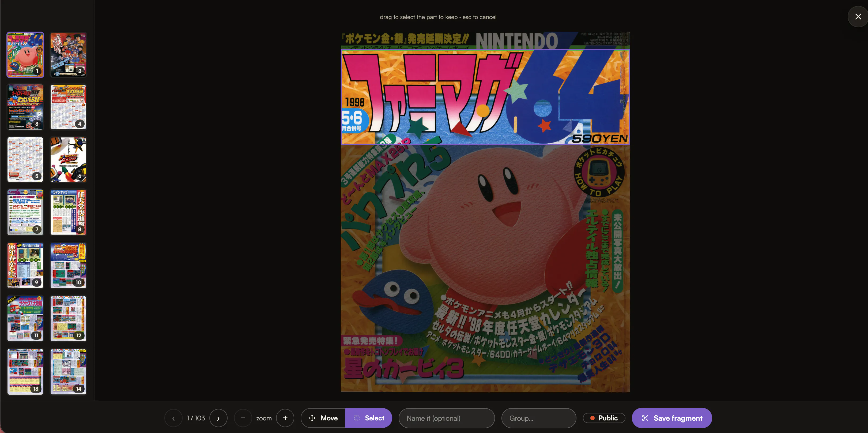This screenshot has width=868, height=433.
Task: Save the fragment with the scissors button
Action: 671,418
